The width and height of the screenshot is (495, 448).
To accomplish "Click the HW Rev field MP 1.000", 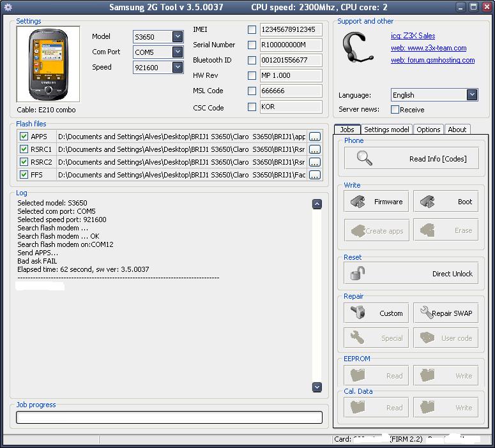I will click(291, 76).
